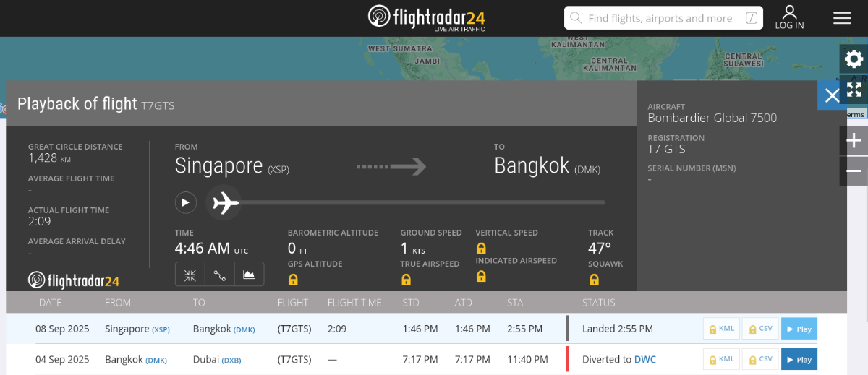Play the 04 Sep Bangkok–Dubai flight

coord(799,359)
